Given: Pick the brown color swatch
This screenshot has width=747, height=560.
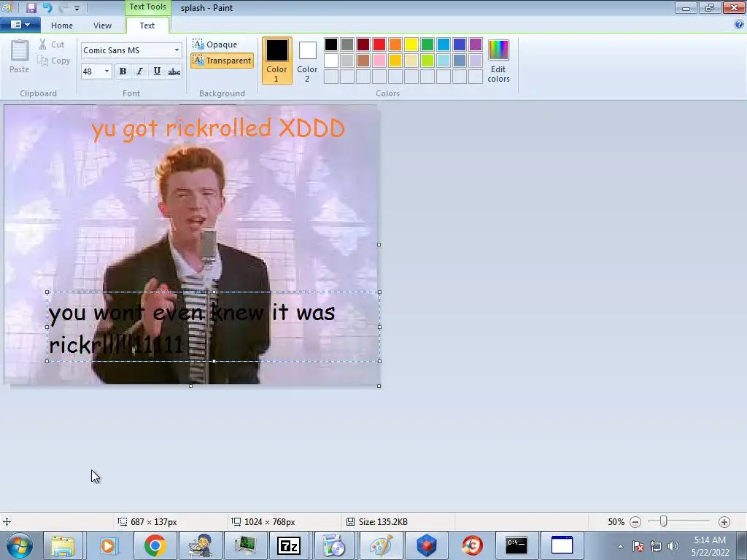Looking at the screenshot, I should point(363,61).
